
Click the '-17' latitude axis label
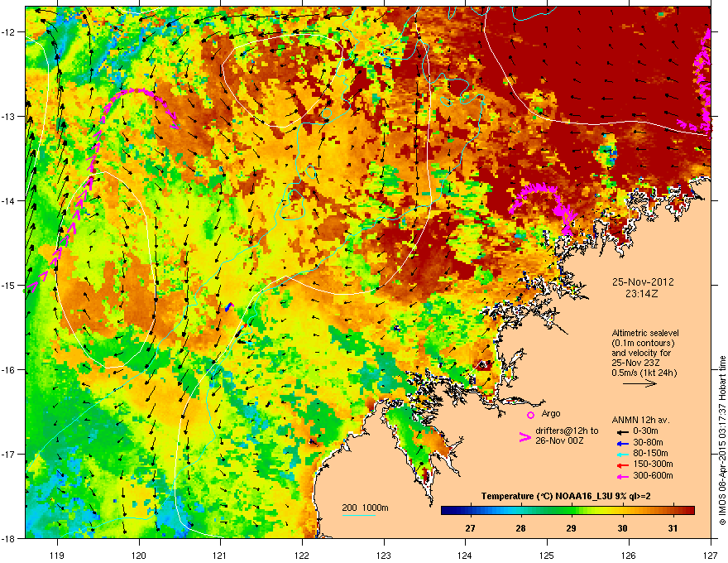tap(8, 455)
